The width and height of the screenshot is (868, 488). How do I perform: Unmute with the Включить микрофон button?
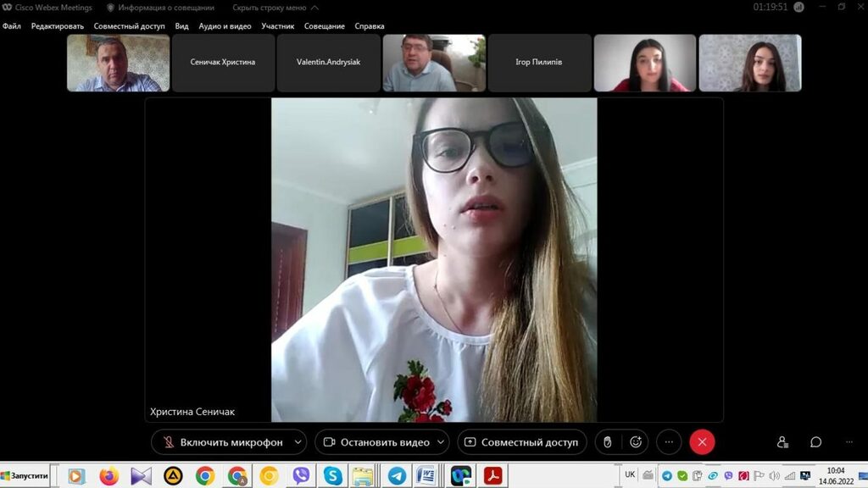(220, 442)
